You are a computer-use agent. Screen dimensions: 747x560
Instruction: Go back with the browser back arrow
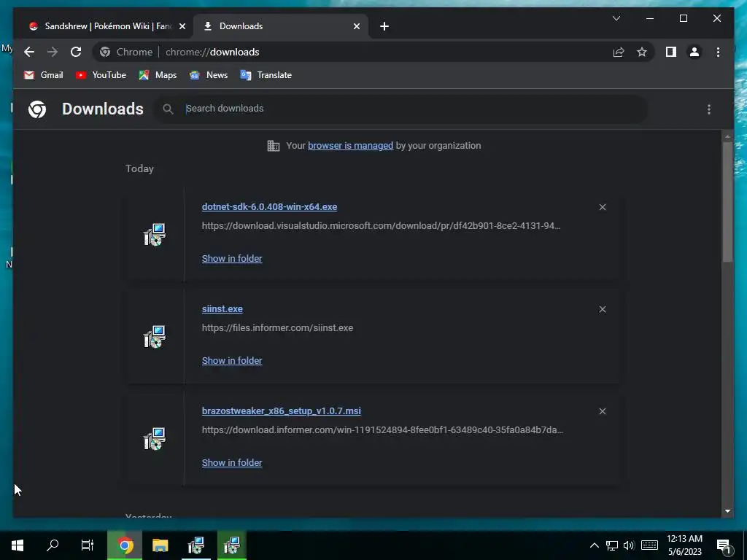point(29,52)
